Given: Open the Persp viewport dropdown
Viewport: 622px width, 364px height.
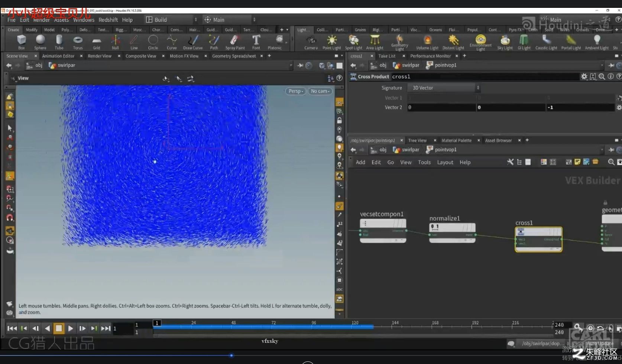Looking at the screenshot, I should pos(296,91).
